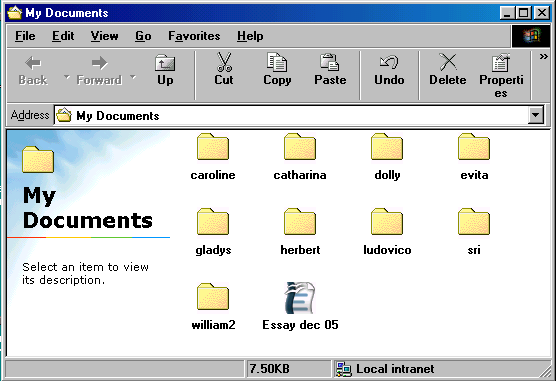556x381 pixels.
Task: Click the Local intranet status text
Action: coord(395,369)
